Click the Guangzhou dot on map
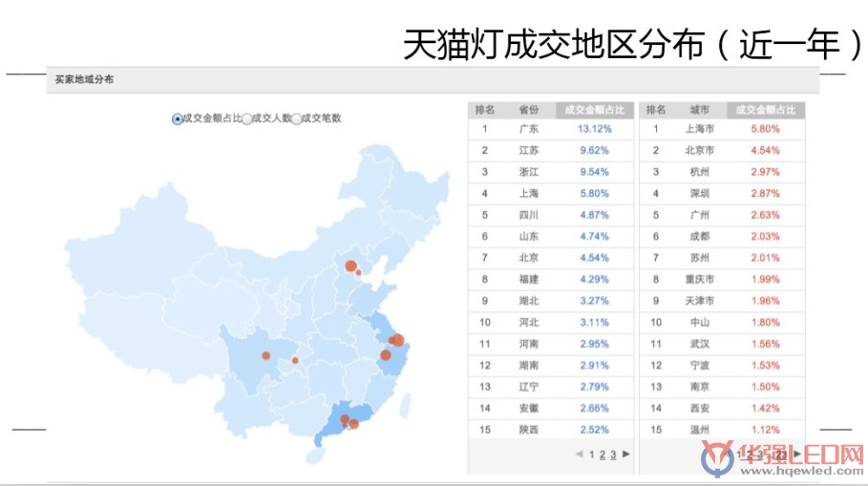 (x=345, y=419)
